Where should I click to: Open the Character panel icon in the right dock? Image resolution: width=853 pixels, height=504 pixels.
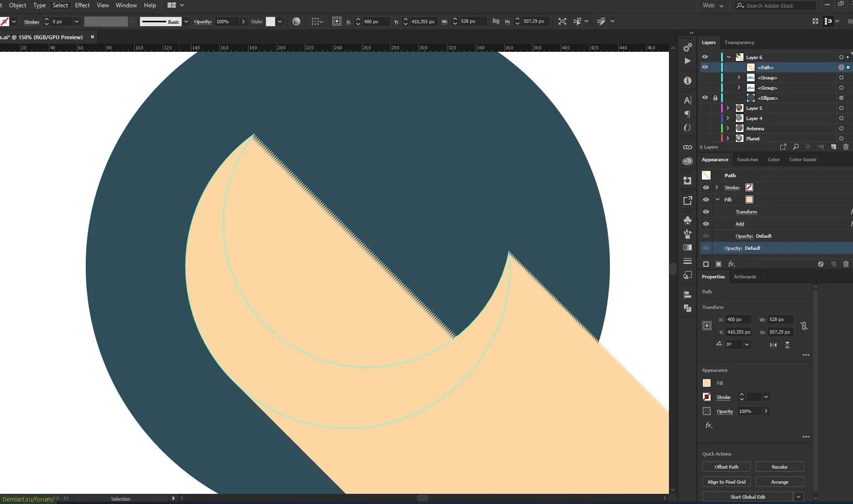(x=687, y=100)
